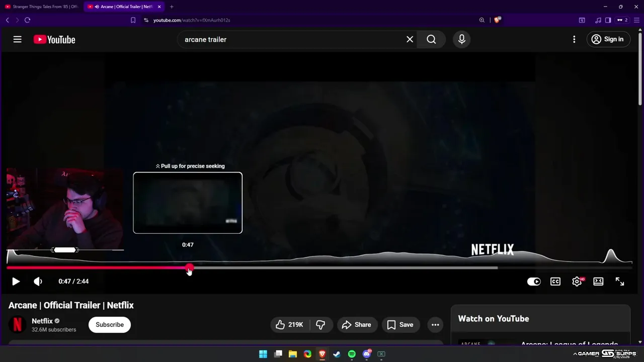Show hidden system tray icons
Image resolution: width=644 pixels, height=362 pixels.
tap(575, 354)
